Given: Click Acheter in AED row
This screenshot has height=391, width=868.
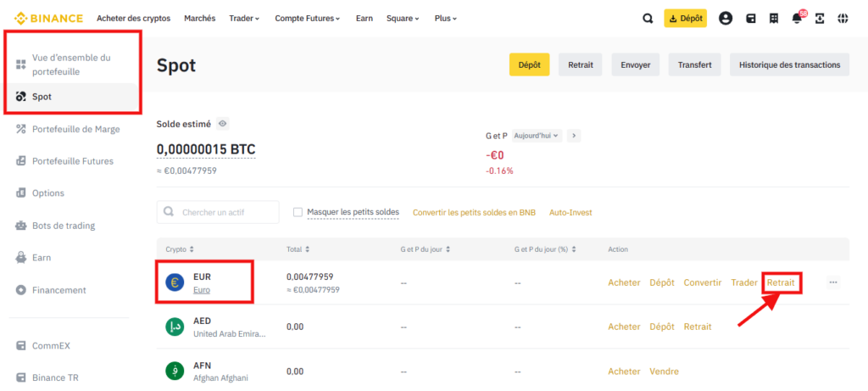Looking at the screenshot, I should (624, 327).
